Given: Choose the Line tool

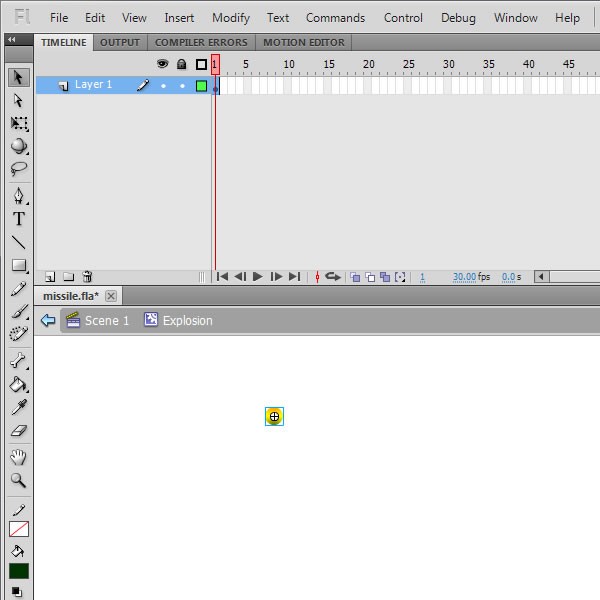Looking at the screenshot, I should pos(19,242).
